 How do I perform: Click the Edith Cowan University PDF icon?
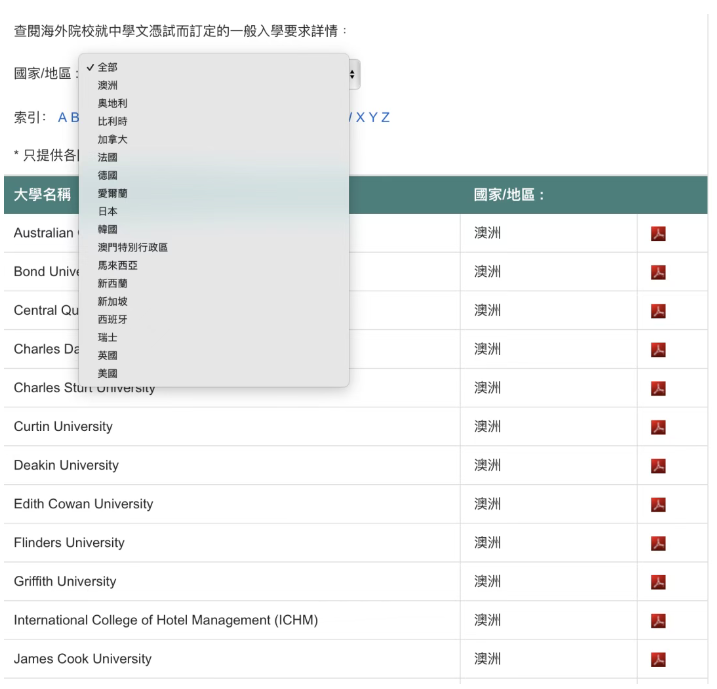pyautogui.click(x=658, y=504)
